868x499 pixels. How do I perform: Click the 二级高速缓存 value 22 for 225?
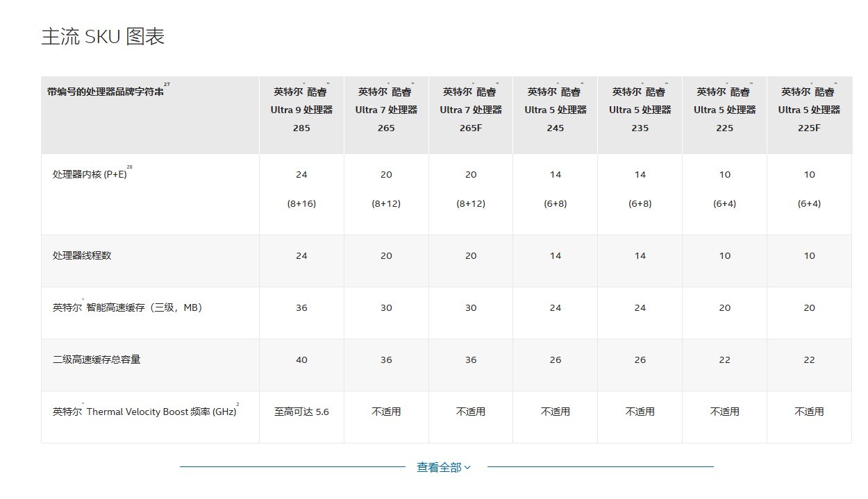725,360
